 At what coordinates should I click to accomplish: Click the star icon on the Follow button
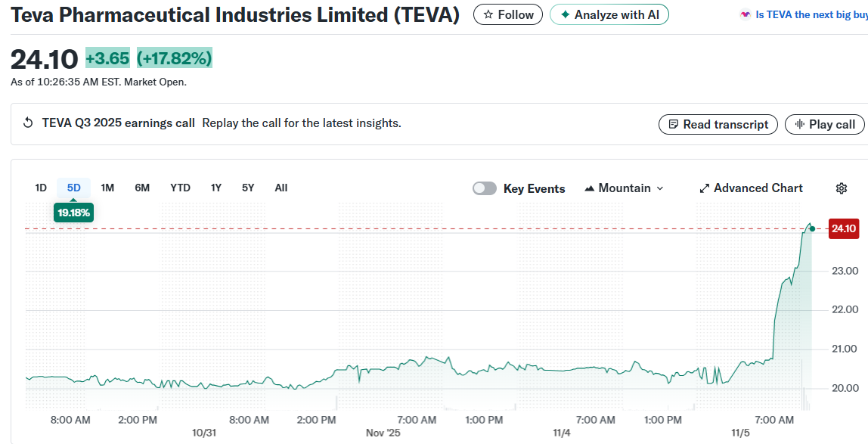490,14
